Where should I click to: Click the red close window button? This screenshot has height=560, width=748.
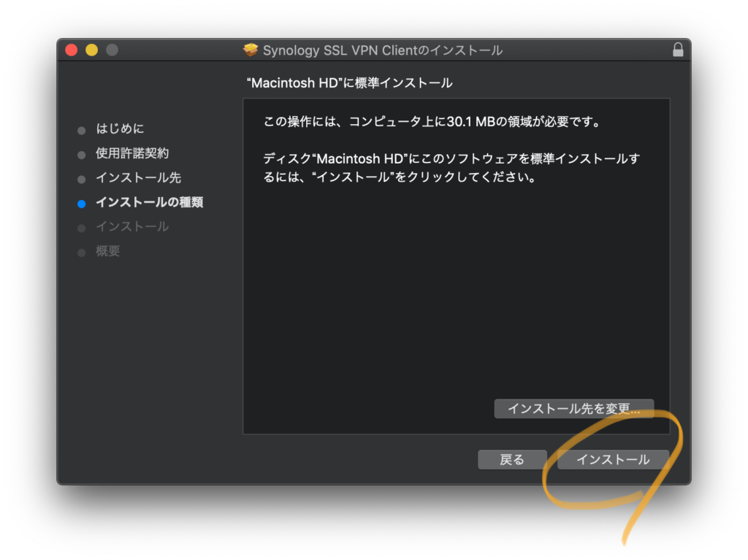pyautogui.click(x=71, y=50)
